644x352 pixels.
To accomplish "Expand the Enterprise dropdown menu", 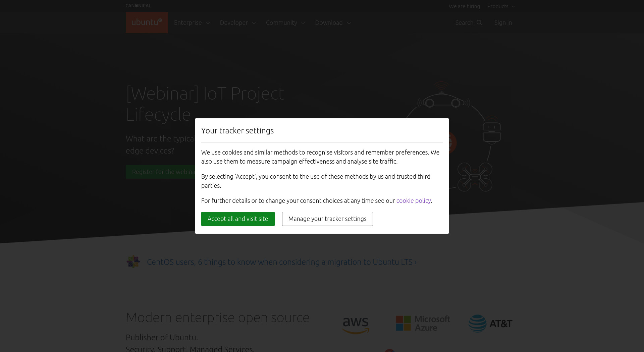I will pyautogui.click(x=192, y=23).
